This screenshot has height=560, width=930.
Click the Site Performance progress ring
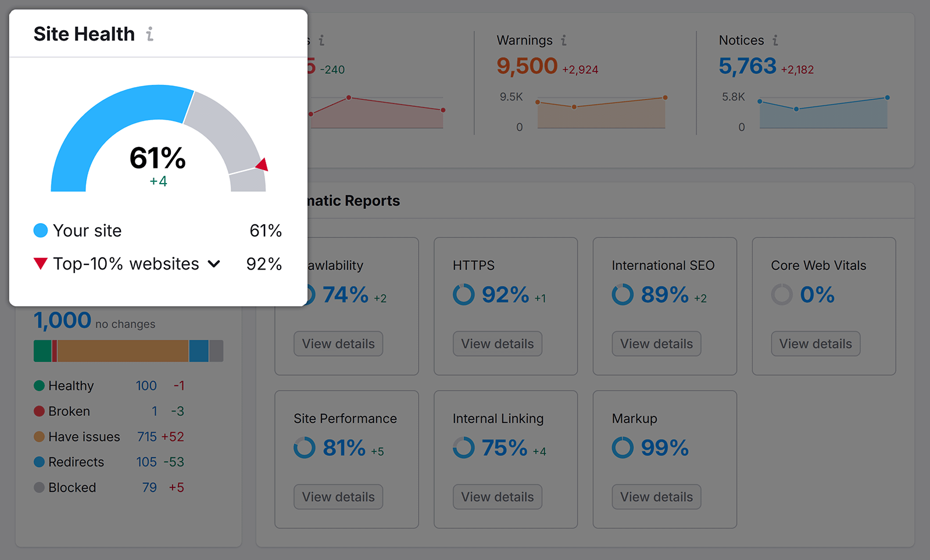303,448
